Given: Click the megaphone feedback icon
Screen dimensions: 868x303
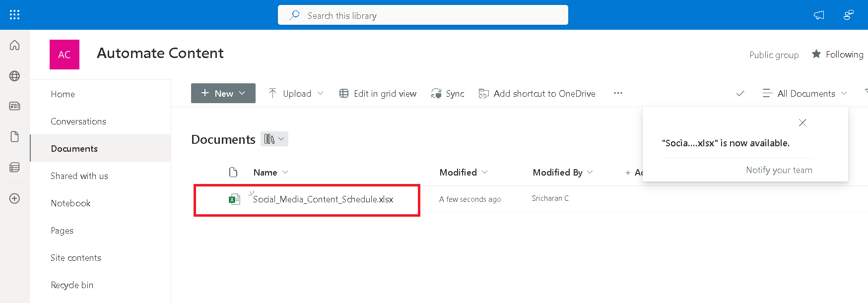Looking at the screenshot, I should [819, 15].
